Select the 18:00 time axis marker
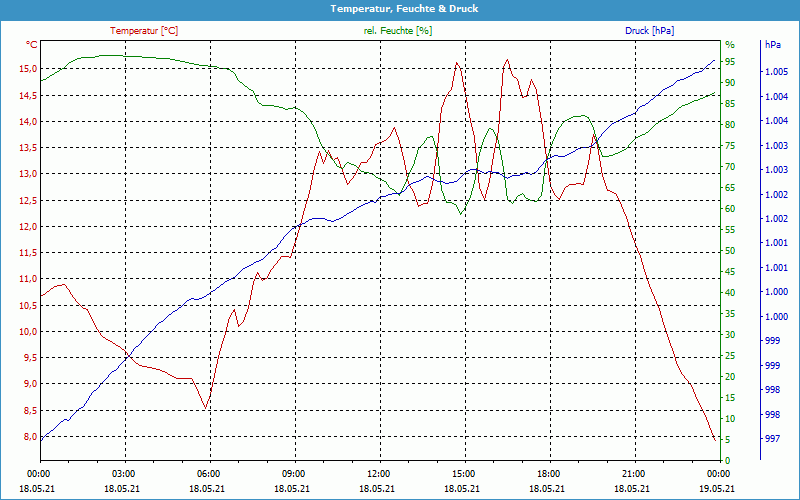 coord(548,474)
